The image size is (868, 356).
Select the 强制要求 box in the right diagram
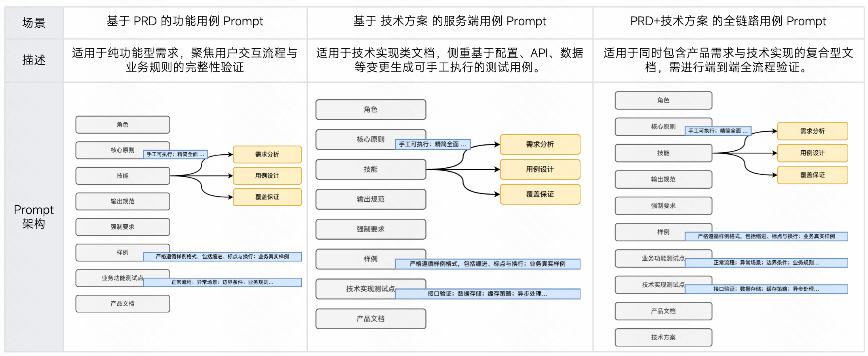tap(663, 206)
